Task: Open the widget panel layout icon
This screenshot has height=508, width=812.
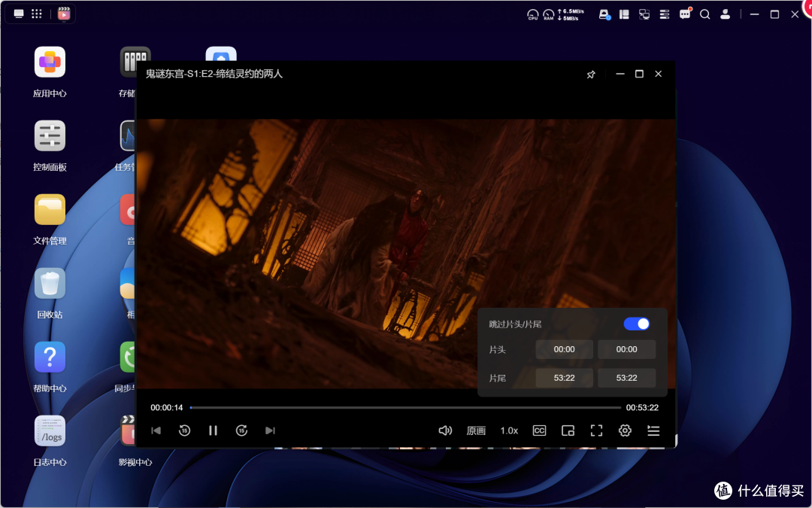Action: (x=624, y=14)
